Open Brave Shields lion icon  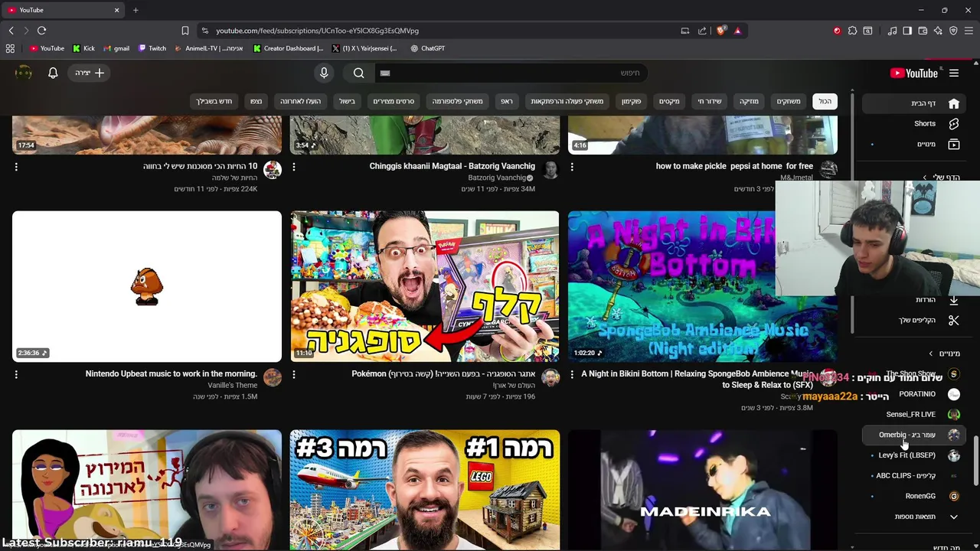click(x=721, y=31)
